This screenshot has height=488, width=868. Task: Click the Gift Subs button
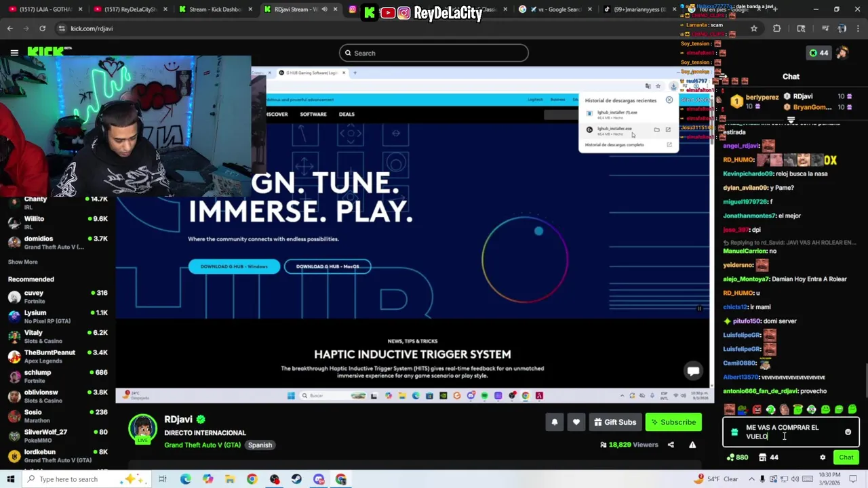(614, 422)
